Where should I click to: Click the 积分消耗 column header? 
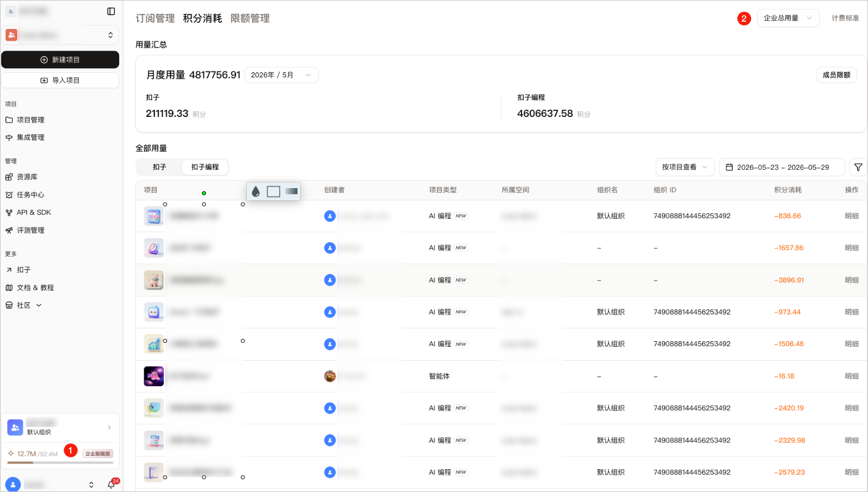[788, 190]
